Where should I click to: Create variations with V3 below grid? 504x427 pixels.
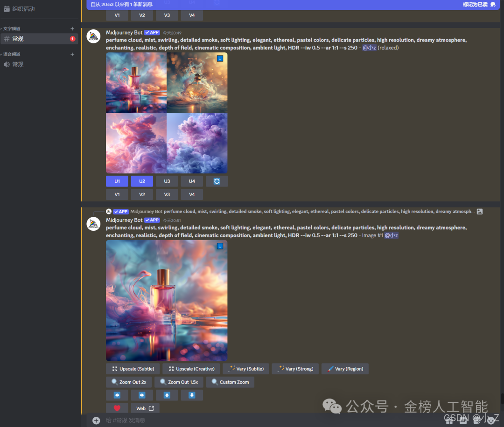click(x=167, y=194)
